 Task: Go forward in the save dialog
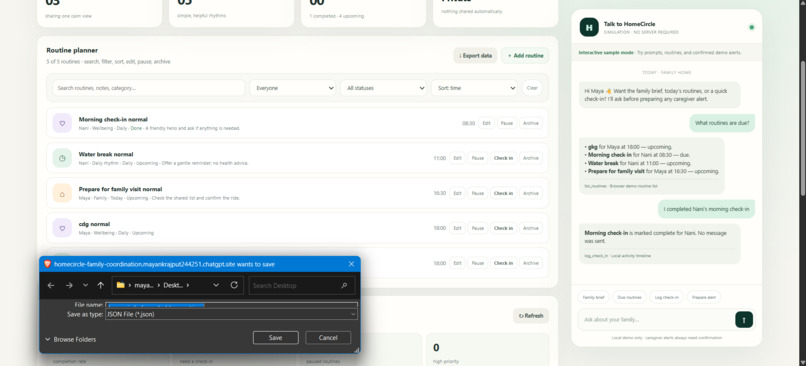(69, 285)
